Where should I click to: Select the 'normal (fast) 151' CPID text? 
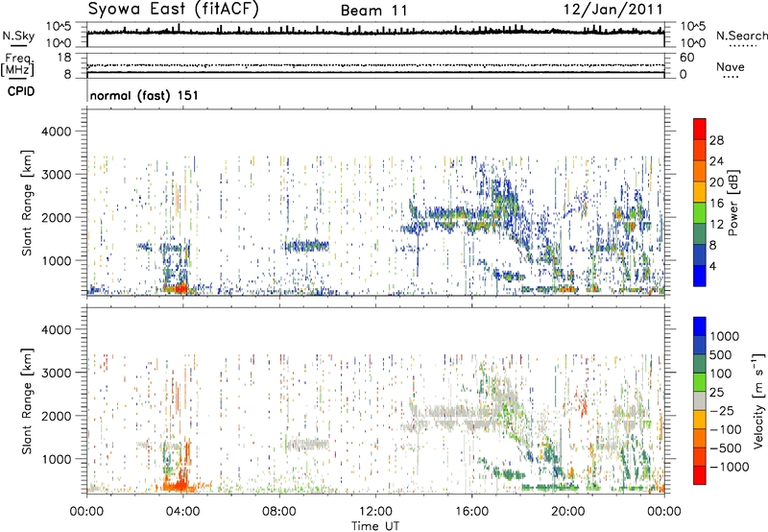coord(144,95)
